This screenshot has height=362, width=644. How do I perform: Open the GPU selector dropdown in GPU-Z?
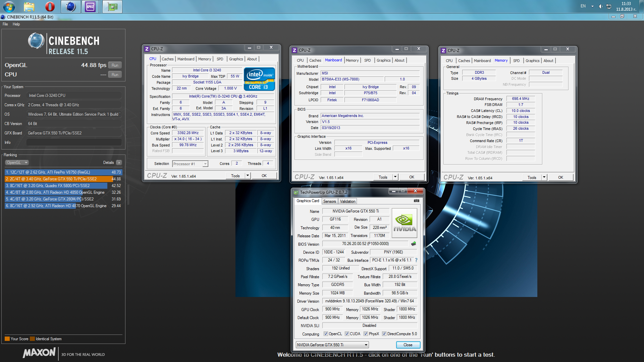tap(332, 345)
